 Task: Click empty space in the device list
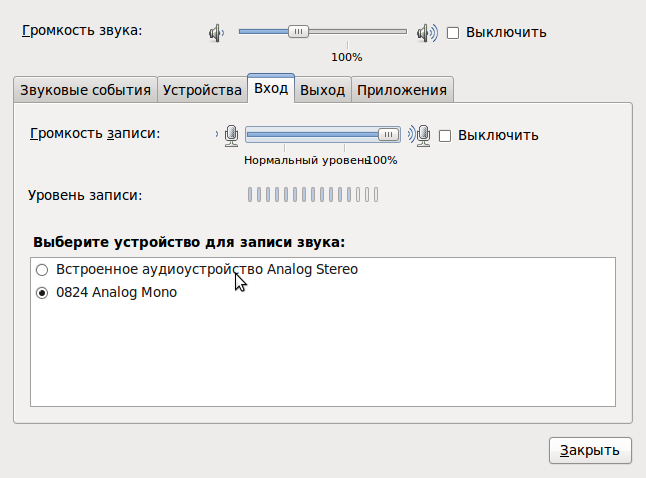(x=322, y=360)
